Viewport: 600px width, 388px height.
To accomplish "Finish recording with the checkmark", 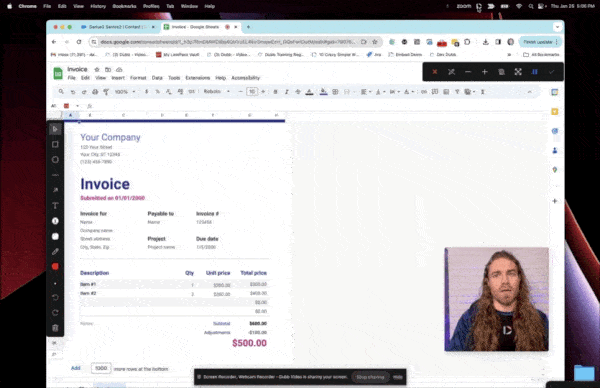I will coord(551,72).
